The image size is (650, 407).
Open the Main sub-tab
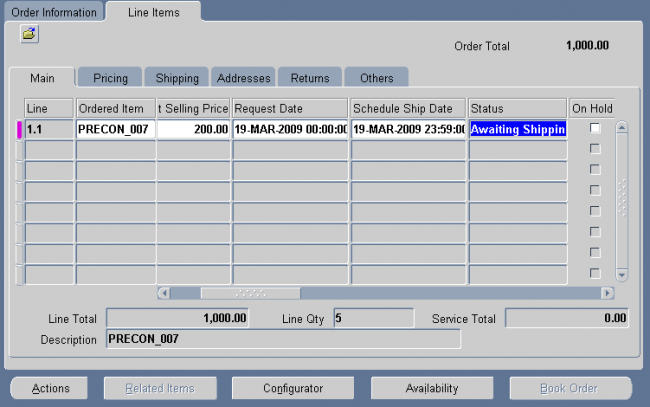pyautogui.click(x=42, y=78)
